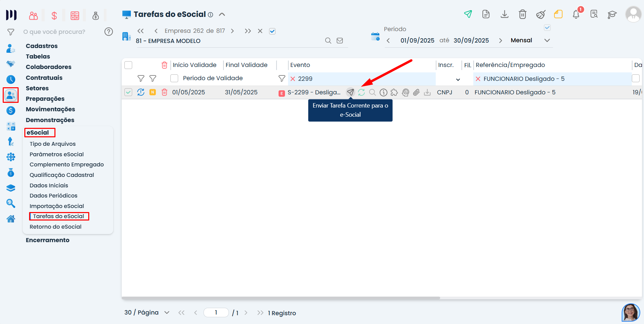Click the graduation cap icon
Image resolution: width=644 pixels, height=324 pixels.
click(x=612, y=15)
